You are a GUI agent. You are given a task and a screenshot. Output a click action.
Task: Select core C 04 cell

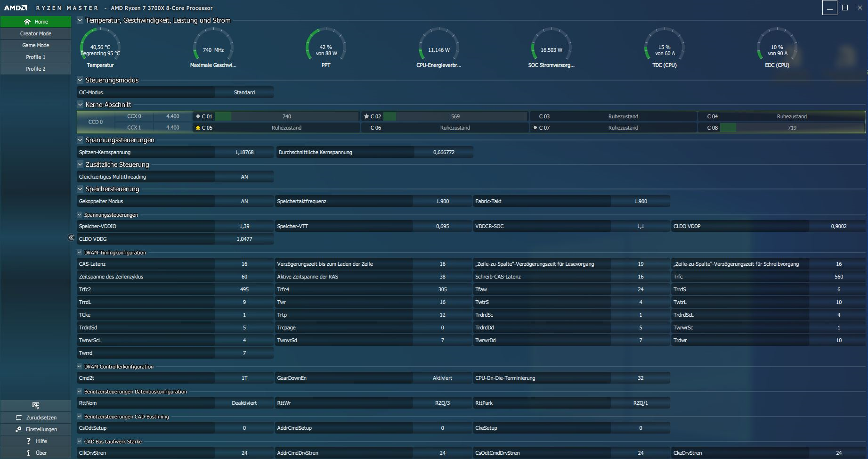(781, 116)
